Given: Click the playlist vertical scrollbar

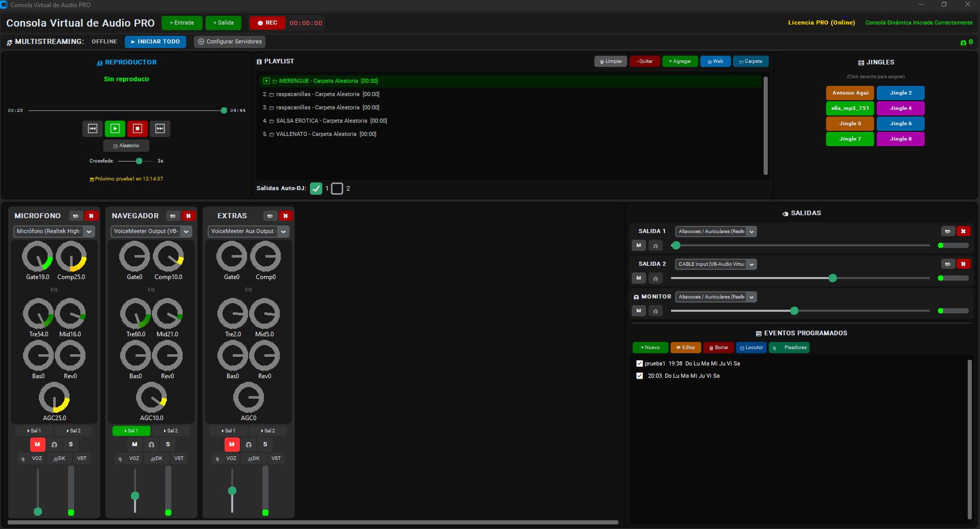Looking at the screenshot, I should point(765,126).
